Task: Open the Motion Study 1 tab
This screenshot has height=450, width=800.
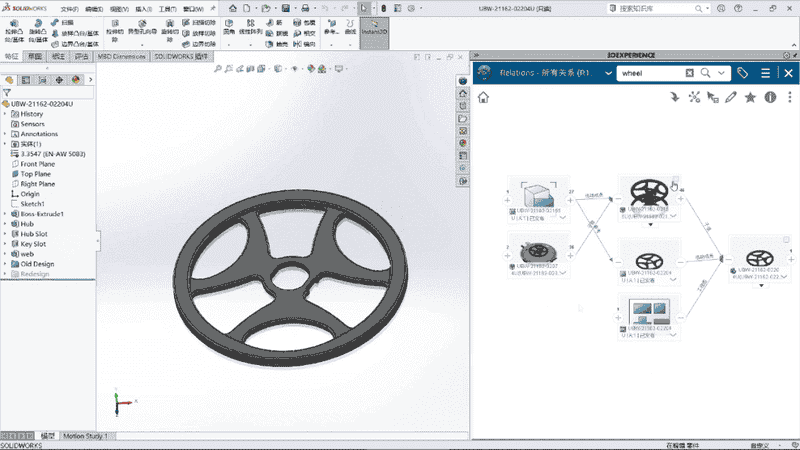Action: [x=86, y=436]
